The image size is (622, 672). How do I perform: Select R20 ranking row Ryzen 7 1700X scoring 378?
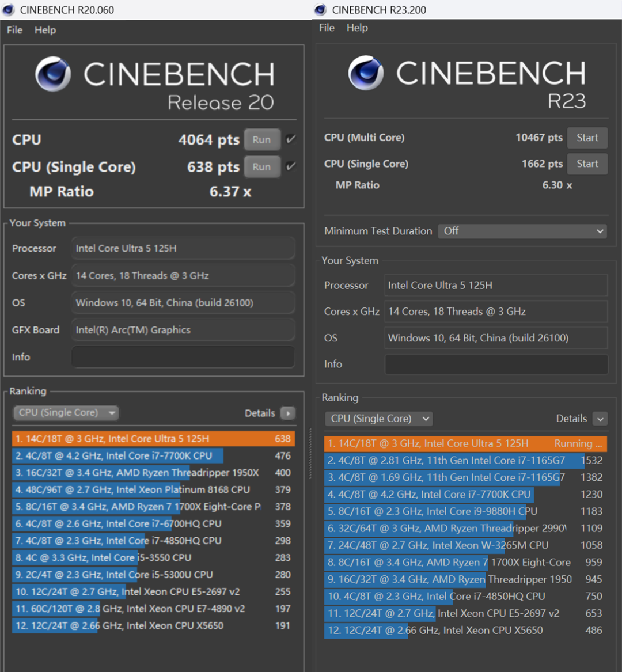153,507
